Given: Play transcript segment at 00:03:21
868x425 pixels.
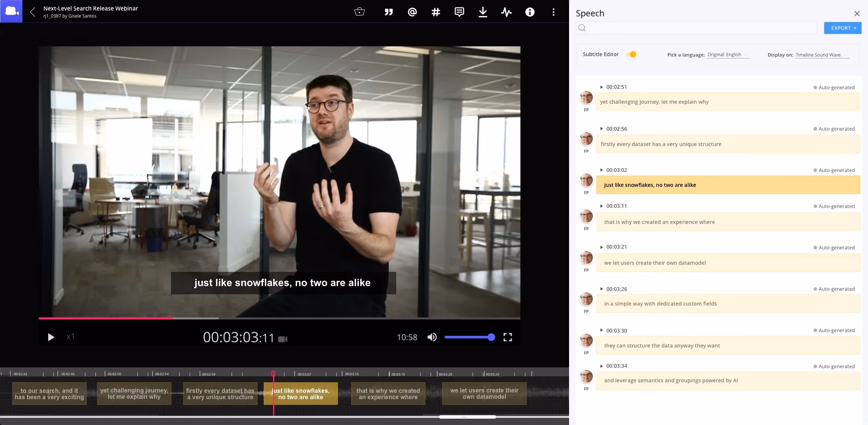Looking at the screenshot, I should point(602,247).
